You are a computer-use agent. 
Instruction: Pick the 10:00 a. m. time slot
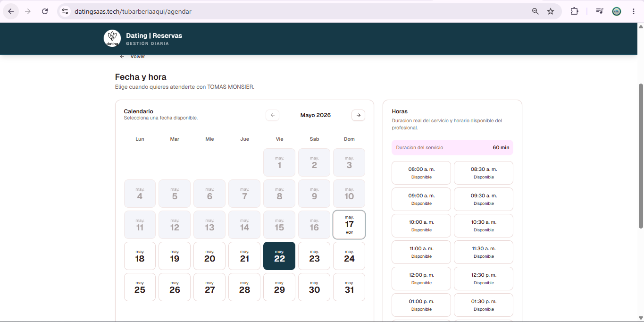[421, 226]
